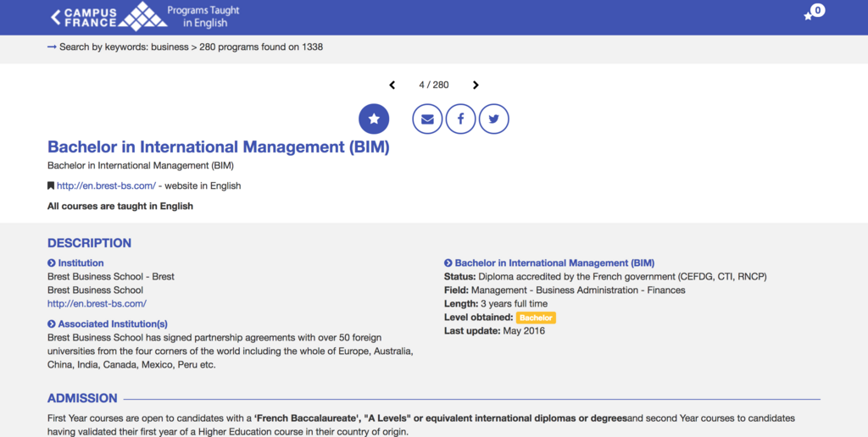Open brest-bs.com link under Institution
Image resolution: width=868 pixels, height=437 pixels.
[x=97, y=304]
